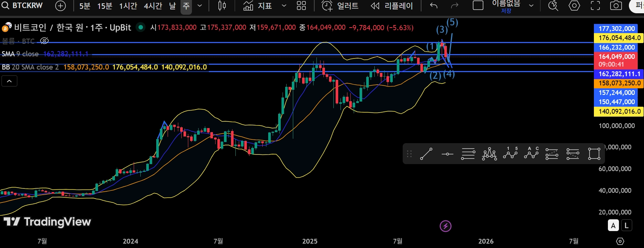
Task: Open the 이름없음 layout save button
Action: coord(506,6)
